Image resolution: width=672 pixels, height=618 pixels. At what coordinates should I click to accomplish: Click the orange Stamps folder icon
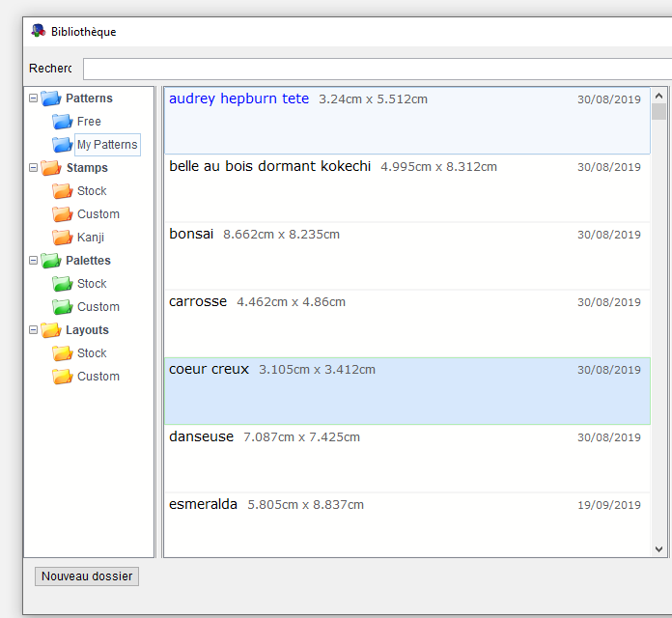[51, 168]
